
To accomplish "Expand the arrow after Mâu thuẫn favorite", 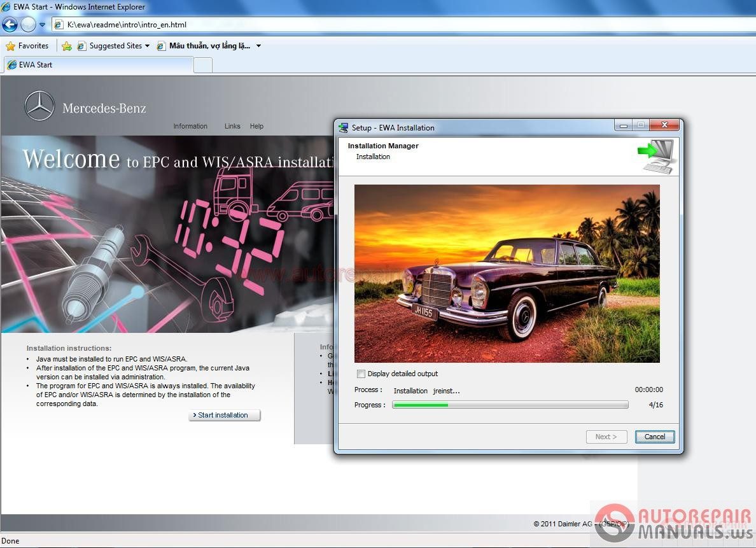I will click(258, 46).
